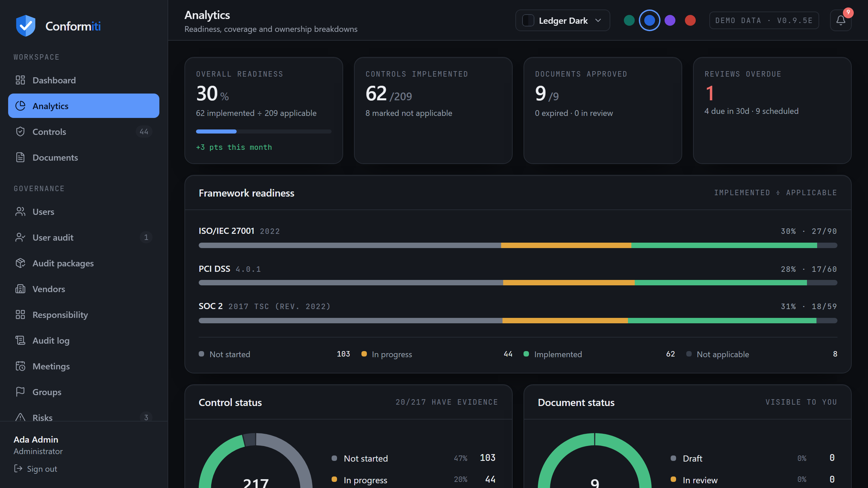
Task: Click the 'Not applicable' legend entry
Action: [762, 354]
